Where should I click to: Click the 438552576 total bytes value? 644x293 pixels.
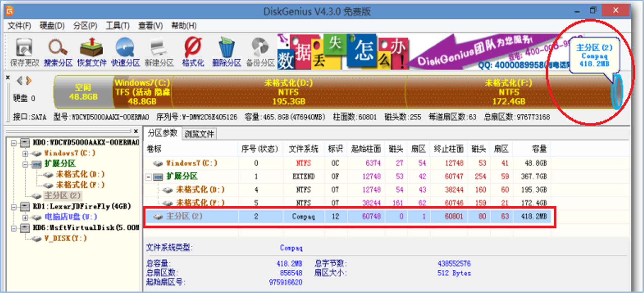tap(454, 264)
